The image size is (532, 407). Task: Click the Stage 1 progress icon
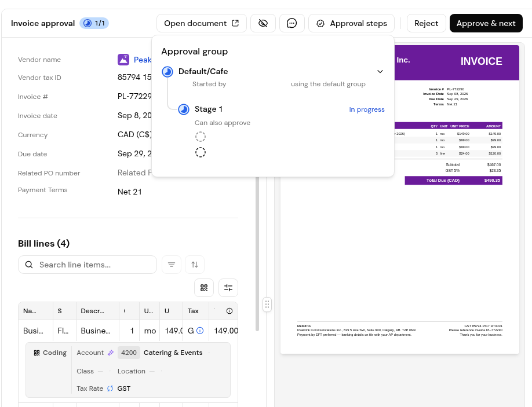click(x=184, y=109)
